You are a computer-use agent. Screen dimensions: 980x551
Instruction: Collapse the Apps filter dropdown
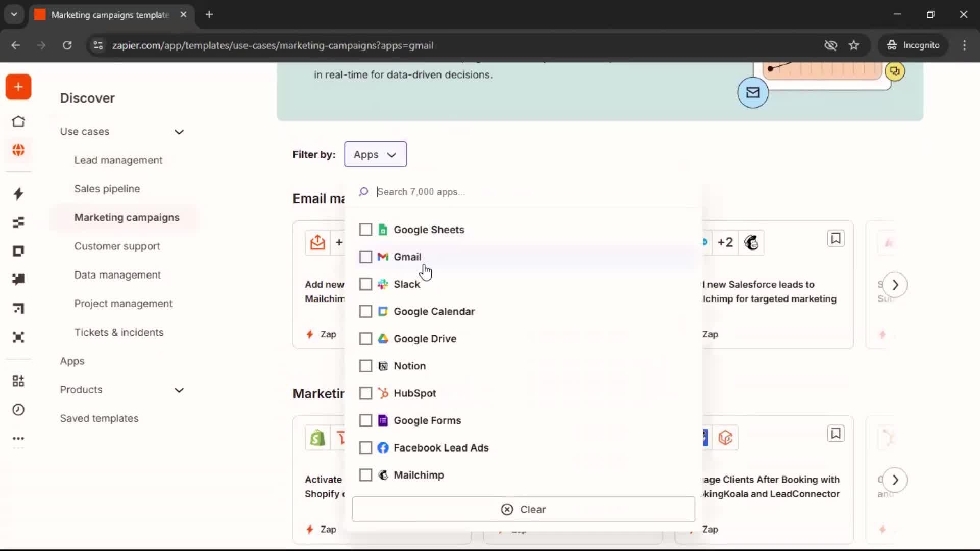(x=375, y=154)
